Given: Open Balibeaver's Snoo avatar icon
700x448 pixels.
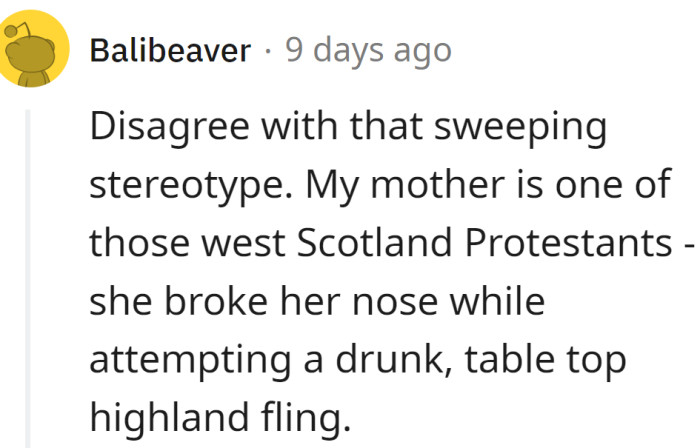Looking at the screenshot, I should click(x=33, y=52).
